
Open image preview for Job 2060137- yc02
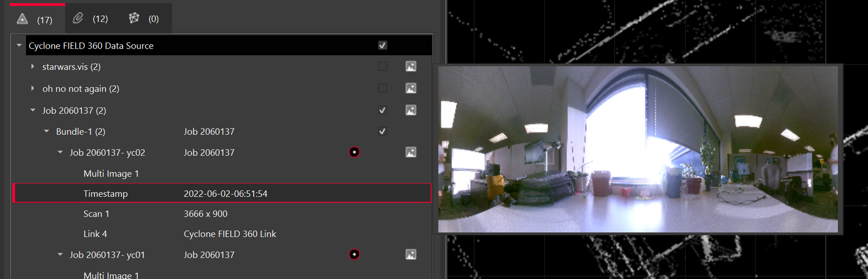pos(410,152)
